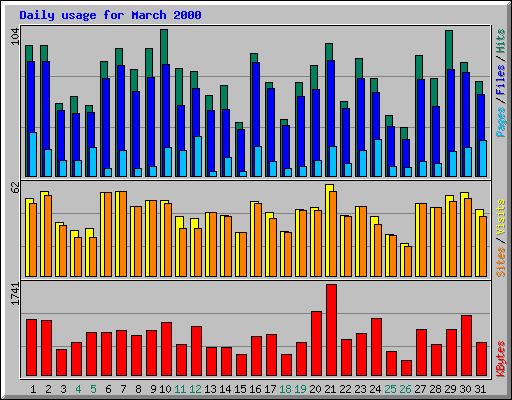Click the "Daily usage for March 2000" title
Image resolution: width=512 pixels, height=400 pixels.
click(x=110, y=15)
